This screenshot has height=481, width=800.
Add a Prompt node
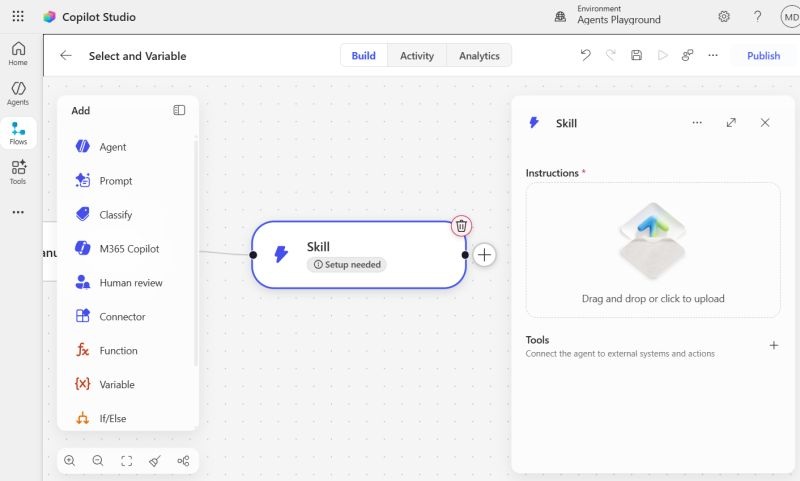(116, 181)
